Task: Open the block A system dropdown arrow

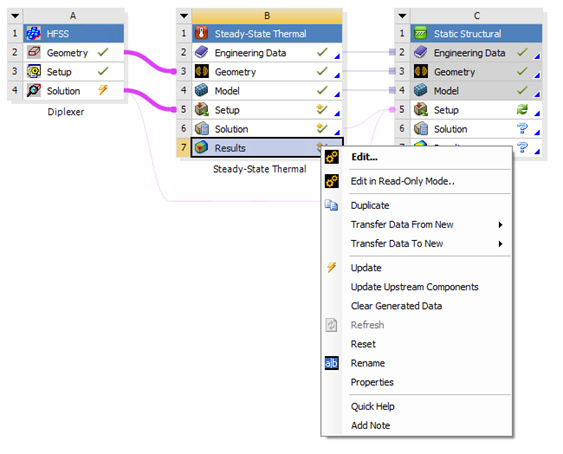Action: click(x=15, y=16)
